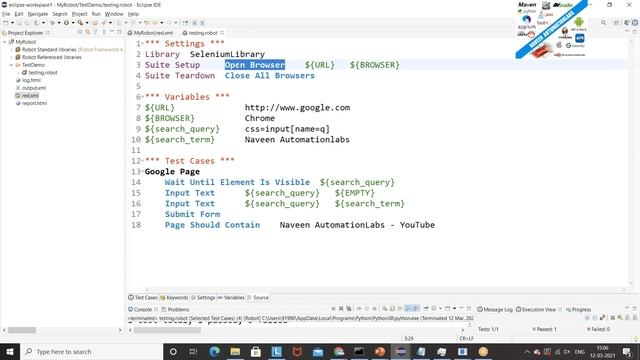
Task: Open Microsoft Edge from the taskbar
Action: point(215,351)
